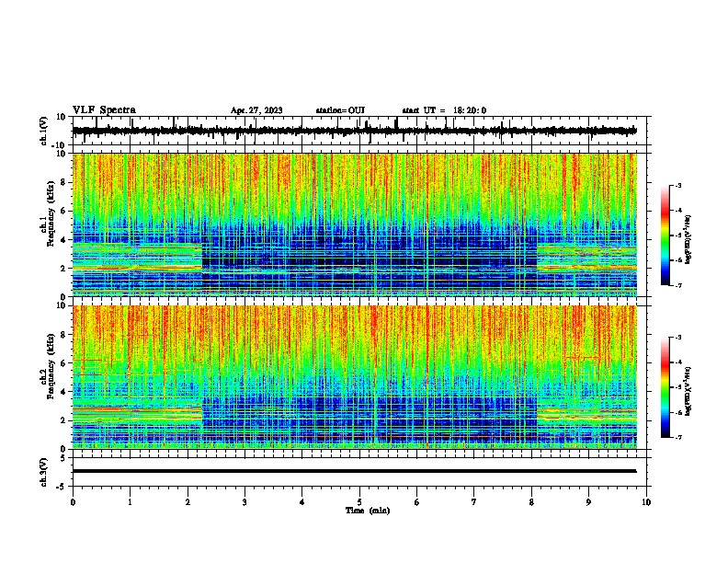Click time axis tick label "9"
This screenshot has height=563, width=728.
(x=588, y=502)
